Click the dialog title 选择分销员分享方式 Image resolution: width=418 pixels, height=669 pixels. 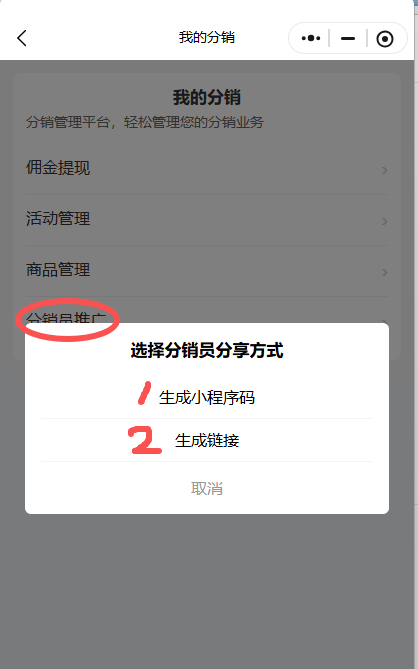click(207, 351)
